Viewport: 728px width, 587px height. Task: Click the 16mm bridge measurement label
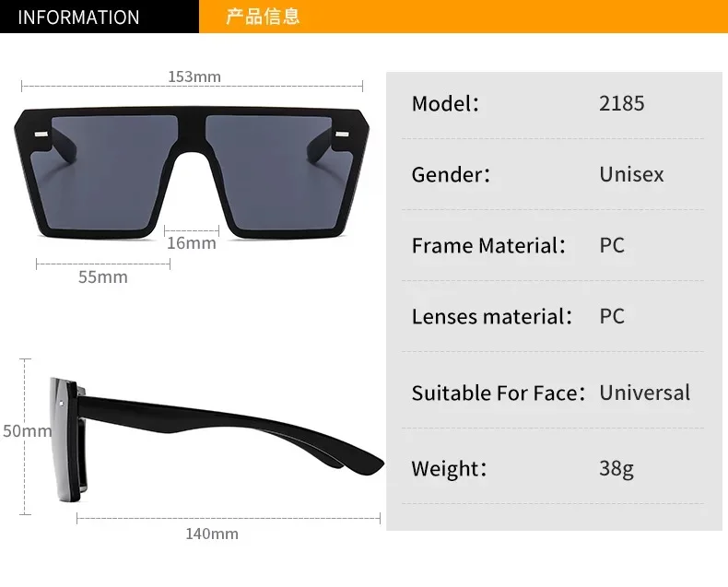192,243
